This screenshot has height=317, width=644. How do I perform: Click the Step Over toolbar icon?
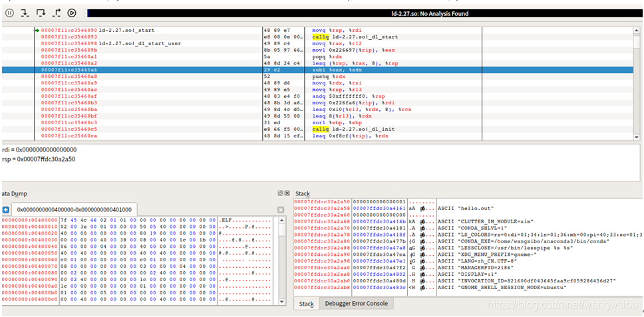[x=40, y=13]
